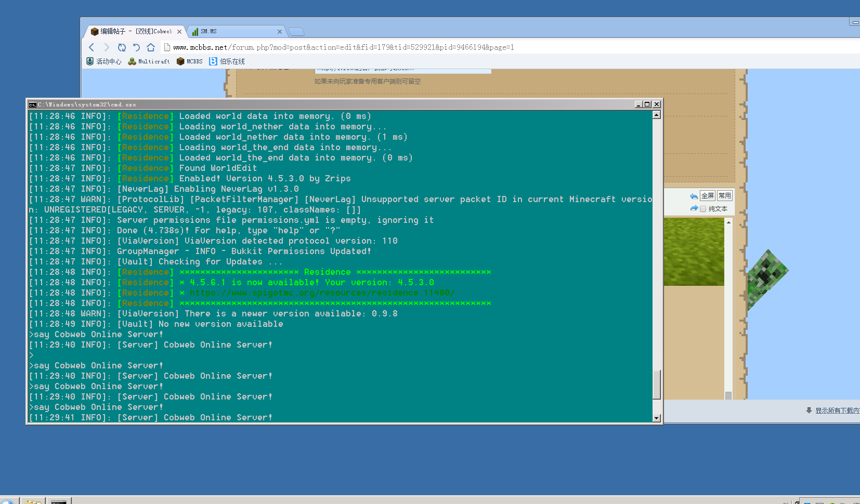Click the Home icon in browser toolbar
This screenshot has height=504, width=860.
151,47
